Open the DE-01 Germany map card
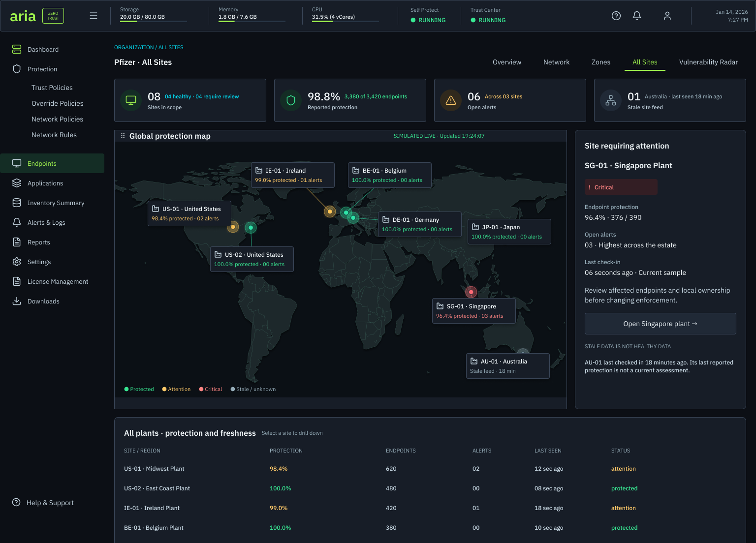 point(420,224)
